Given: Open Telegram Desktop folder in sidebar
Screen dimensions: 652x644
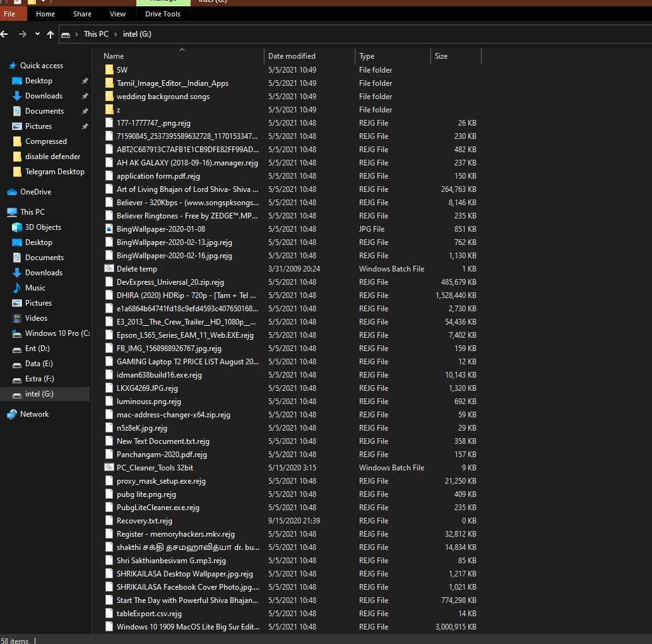Looking at the screenshot, I should tap(54, 172).
